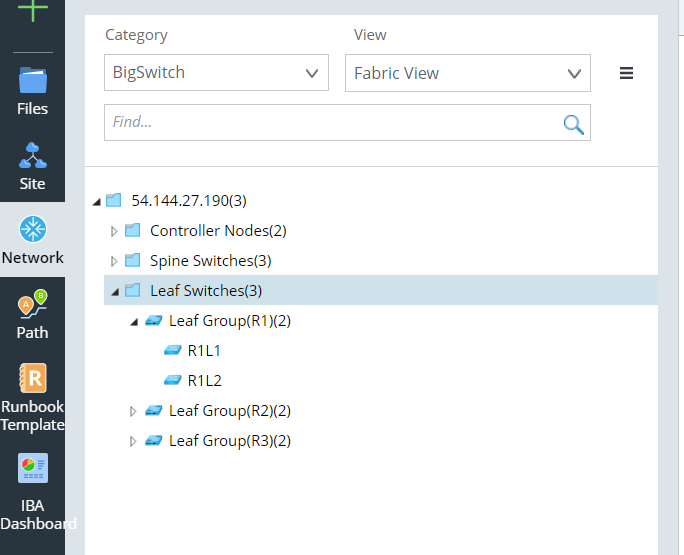
Task: Open the Site sidebar panel
Action: 32,166
